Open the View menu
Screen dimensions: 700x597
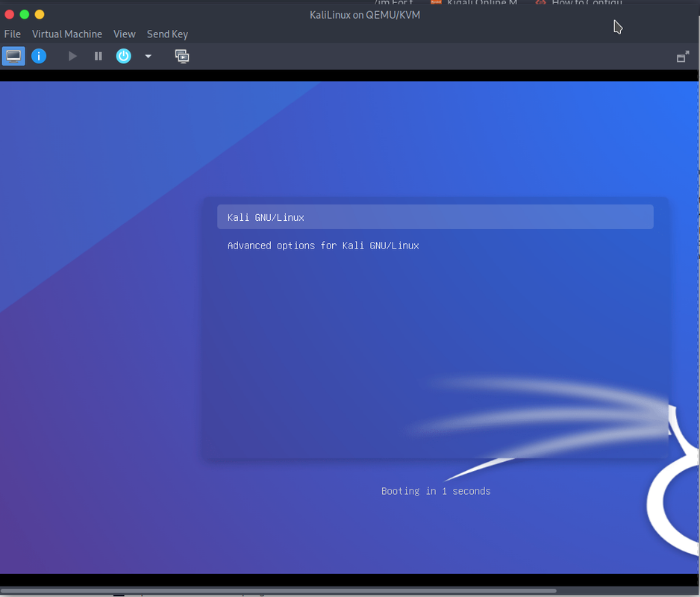click(x=124, y=34)
